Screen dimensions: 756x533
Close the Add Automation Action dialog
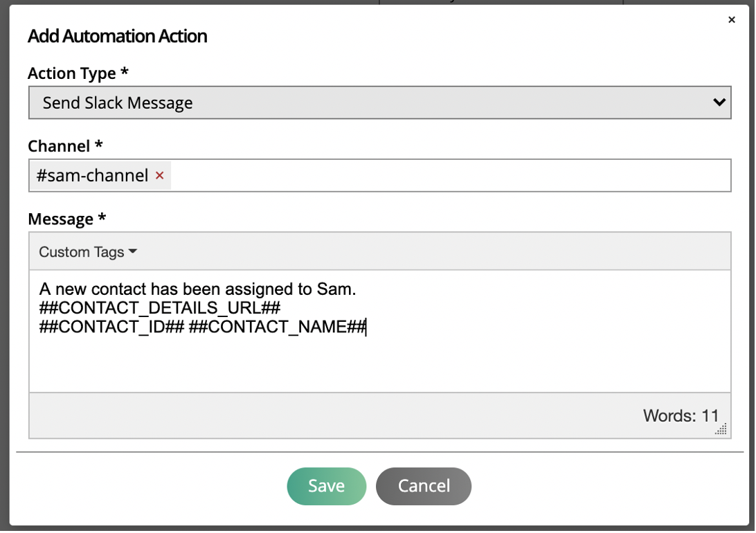(x=732, y=19)
